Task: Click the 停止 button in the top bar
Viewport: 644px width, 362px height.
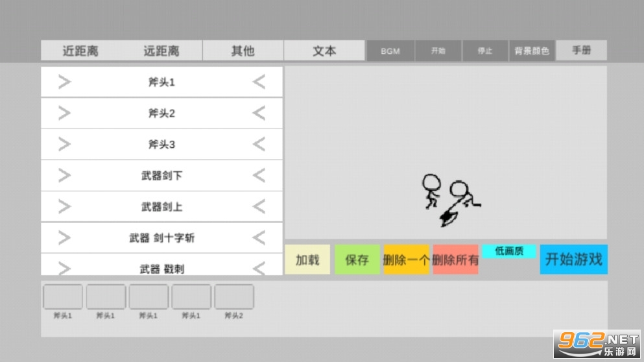Action: [x=485, y=51]
